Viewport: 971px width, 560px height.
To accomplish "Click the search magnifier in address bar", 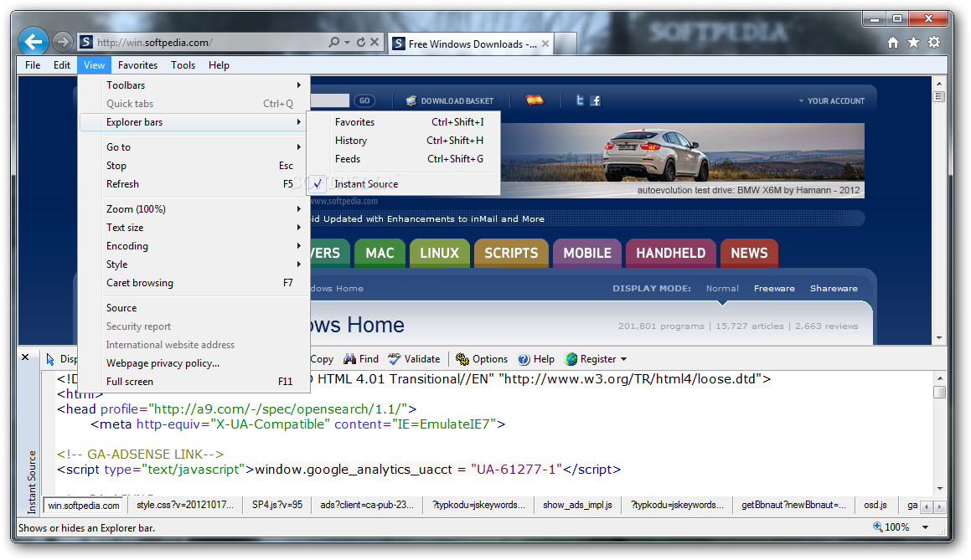I will (x=333, y=42).
